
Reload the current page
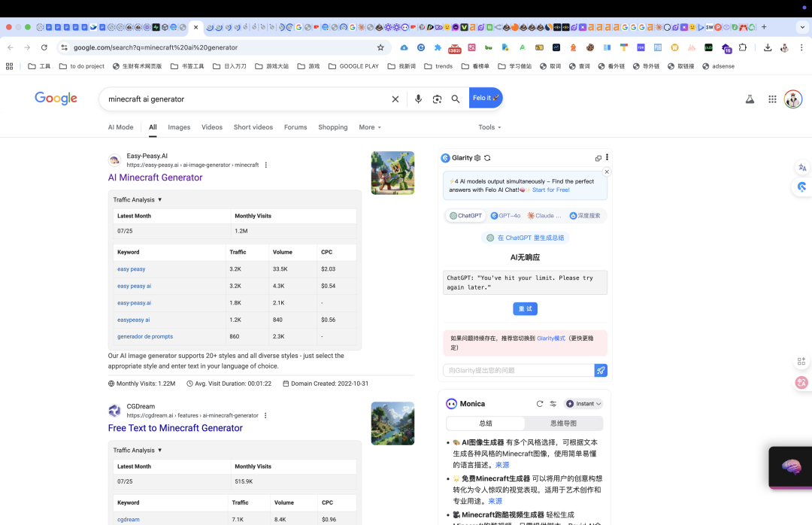[x=44, y=47]
